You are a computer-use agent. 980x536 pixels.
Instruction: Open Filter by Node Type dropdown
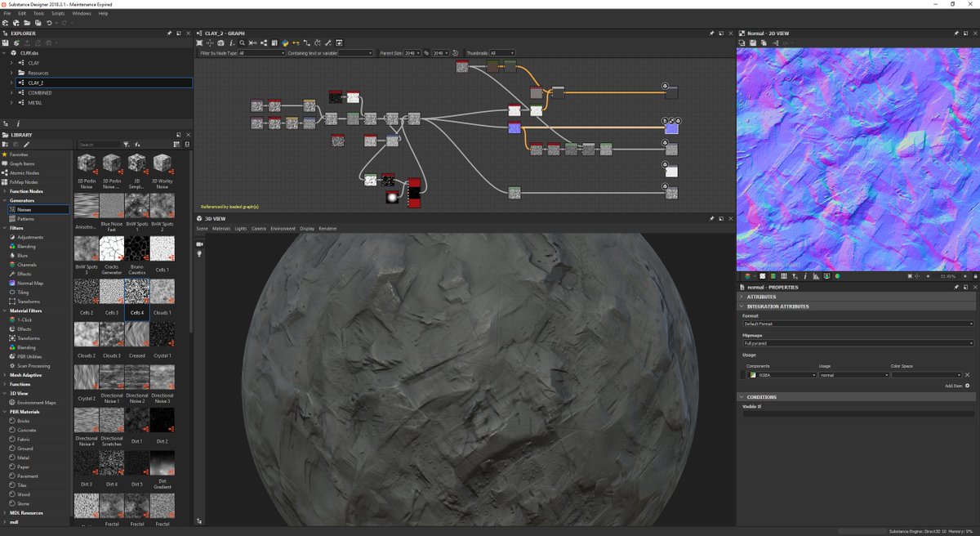261,53
